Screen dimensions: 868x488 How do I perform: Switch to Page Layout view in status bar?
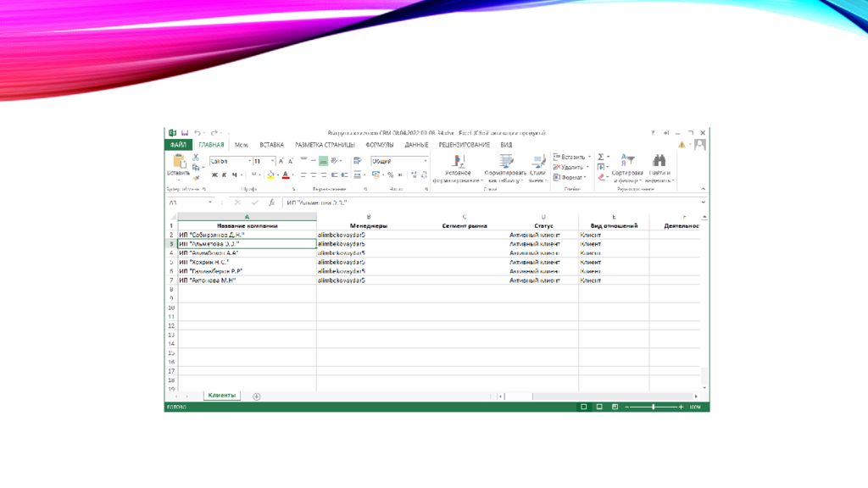599,408
